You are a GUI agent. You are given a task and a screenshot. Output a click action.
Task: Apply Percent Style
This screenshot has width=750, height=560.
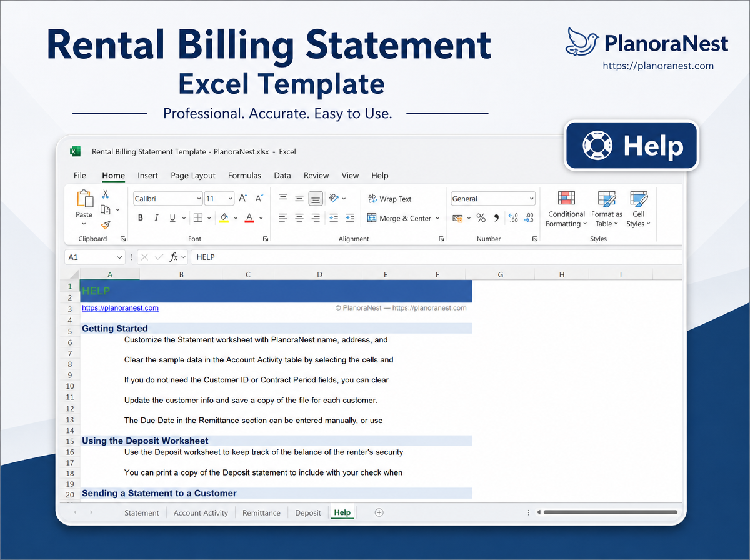(481, 218)
